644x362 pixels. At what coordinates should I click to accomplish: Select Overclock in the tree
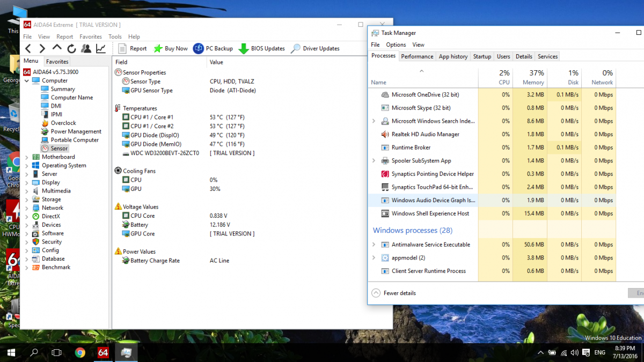tap(58, 123)
